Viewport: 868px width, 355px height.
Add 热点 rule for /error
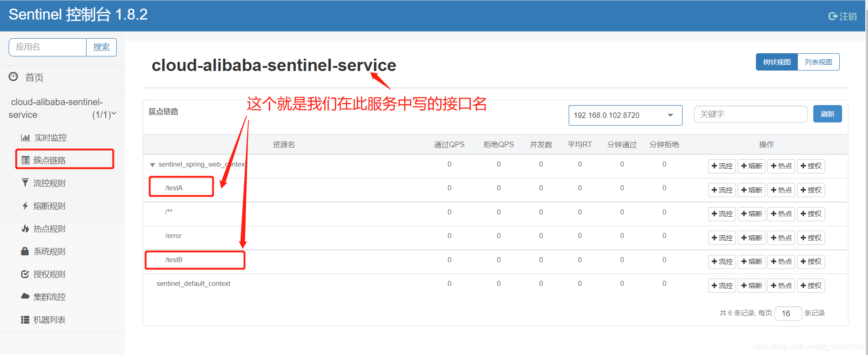(781, 238)
